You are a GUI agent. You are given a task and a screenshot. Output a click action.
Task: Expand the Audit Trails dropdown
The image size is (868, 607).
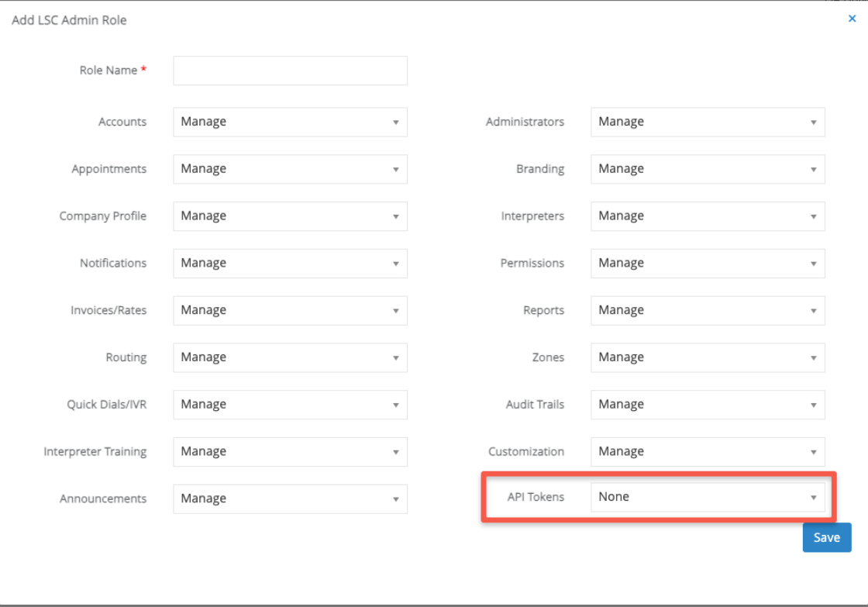point(707,405)
